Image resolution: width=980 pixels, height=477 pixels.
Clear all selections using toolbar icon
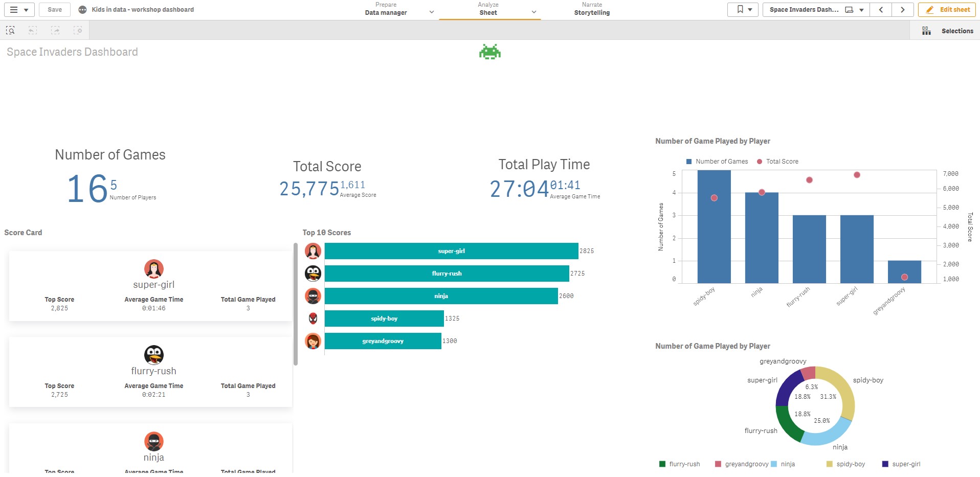click(78, 31)
